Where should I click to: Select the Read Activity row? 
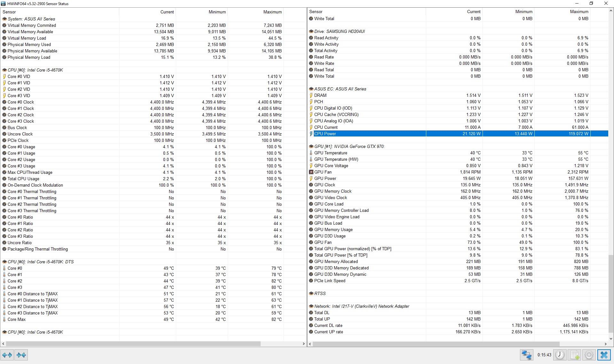tap(458, 38)
